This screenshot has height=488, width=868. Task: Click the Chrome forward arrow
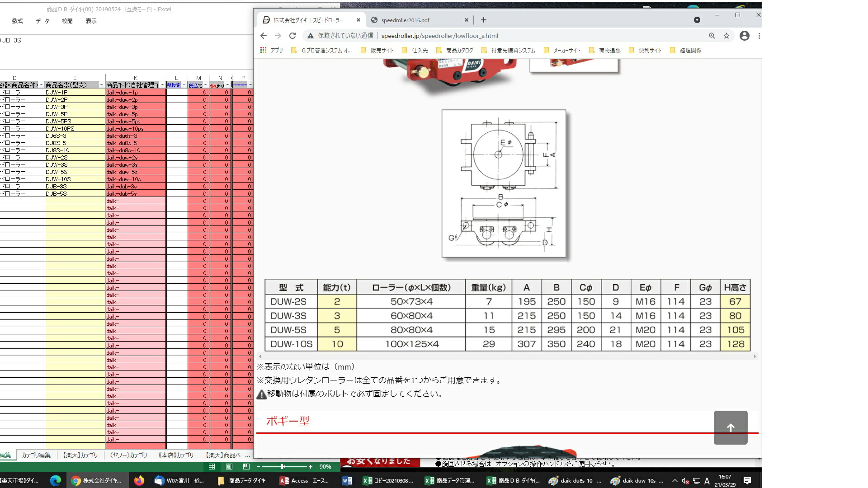click(x=278, y=36)
